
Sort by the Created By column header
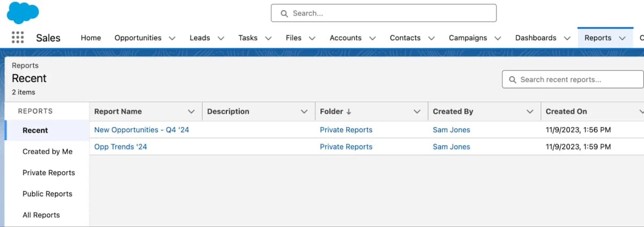453,112
